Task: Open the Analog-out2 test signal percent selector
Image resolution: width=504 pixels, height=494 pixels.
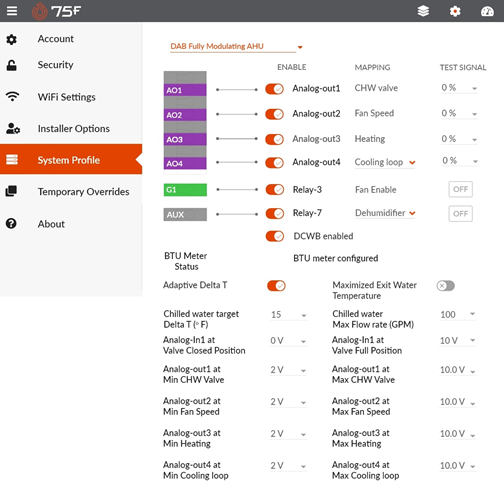Action: click(459, 114)
